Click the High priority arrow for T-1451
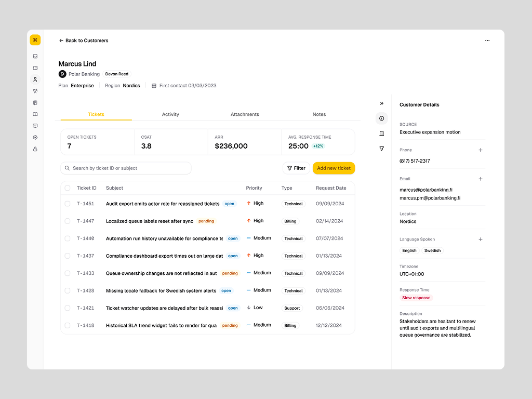The image size is (532, 399). pos(249,203)
